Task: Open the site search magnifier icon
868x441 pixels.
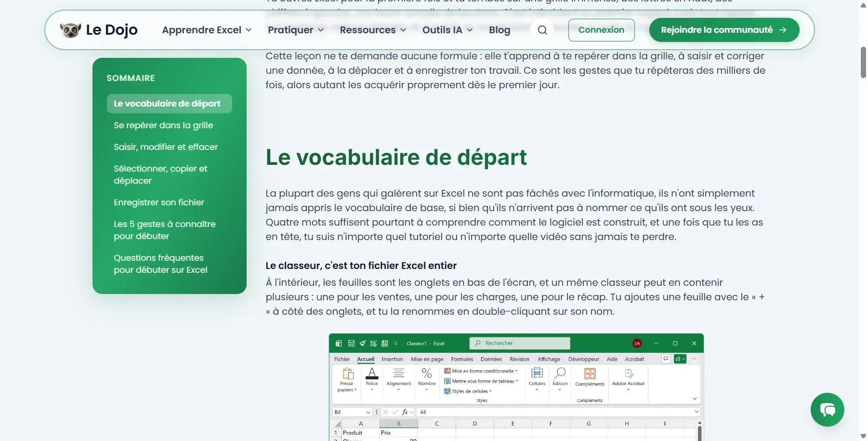Action: pyautogui.click(x=542, y=30)
